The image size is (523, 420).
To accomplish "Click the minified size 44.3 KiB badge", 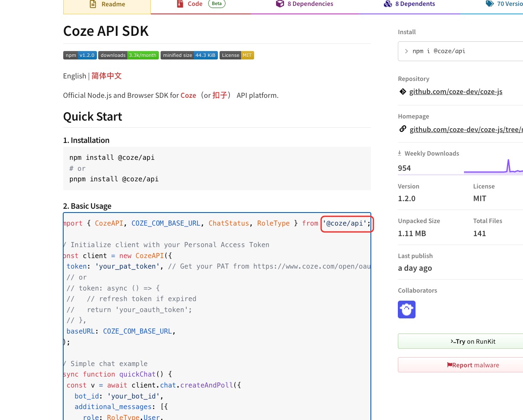I will [189, 55].
